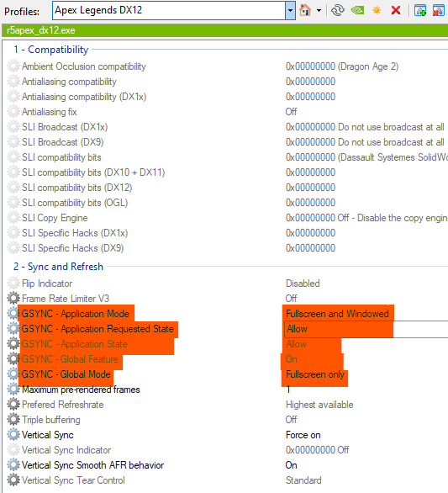This screenshot has height=493, width=448.
Task: Click gear icon beside Vertical Sync Indicator
Action: [13, 449]
